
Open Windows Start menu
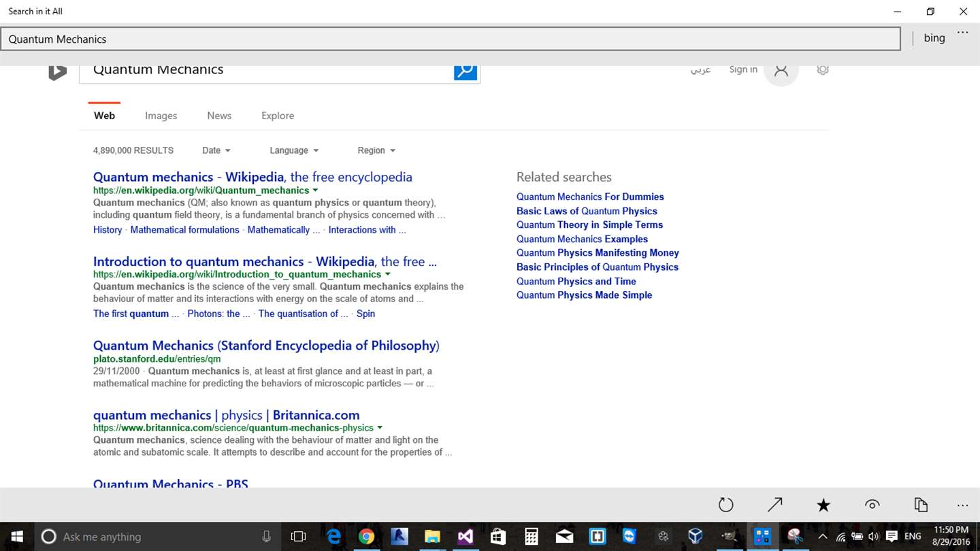click(16, 537)
